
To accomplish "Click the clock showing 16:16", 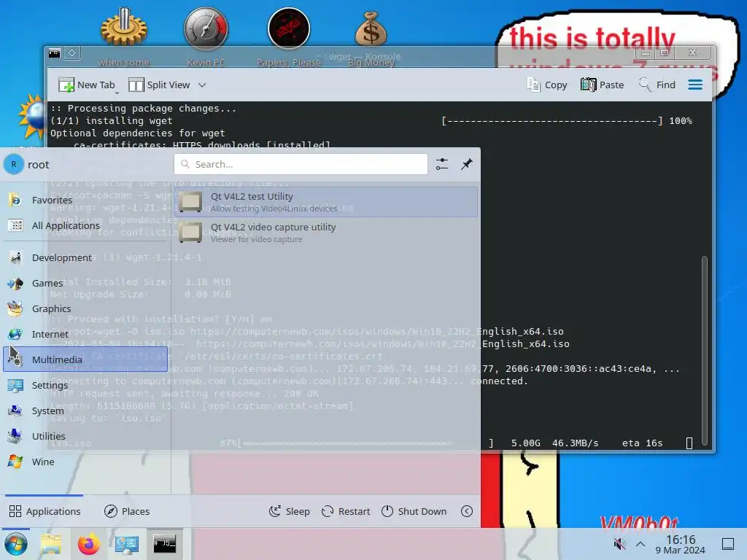I will 681,544.
